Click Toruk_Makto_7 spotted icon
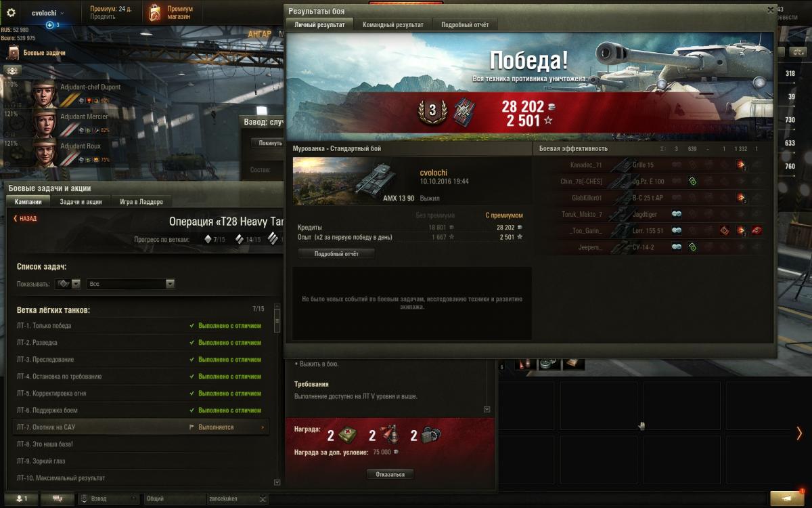Image resolution: width=812 pixels, height=508 pixels. pos(676,214)
